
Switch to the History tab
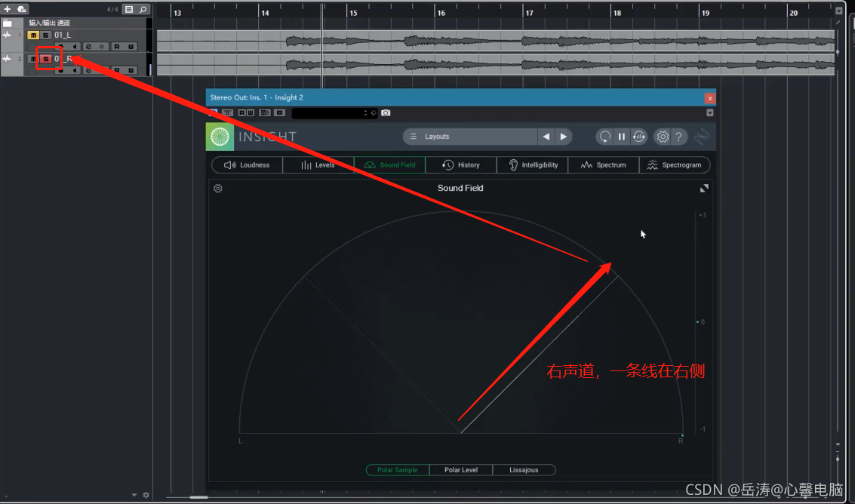[x=461, y=164]
